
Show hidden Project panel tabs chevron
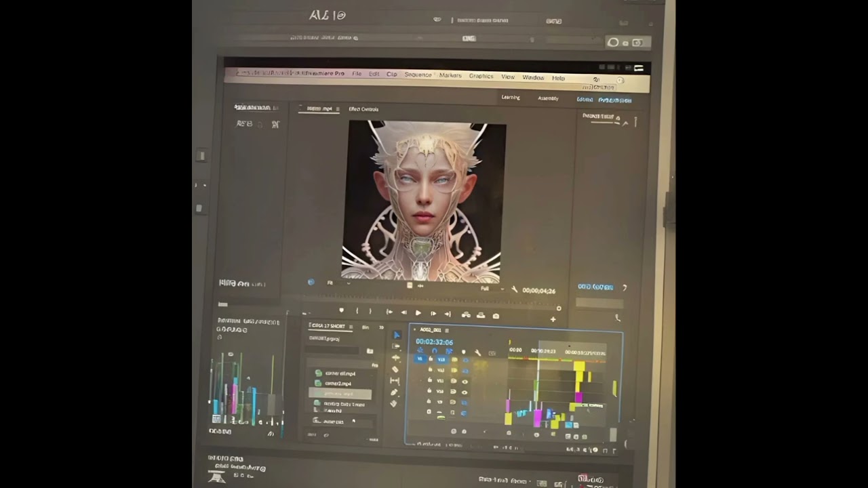coord(381,328)
